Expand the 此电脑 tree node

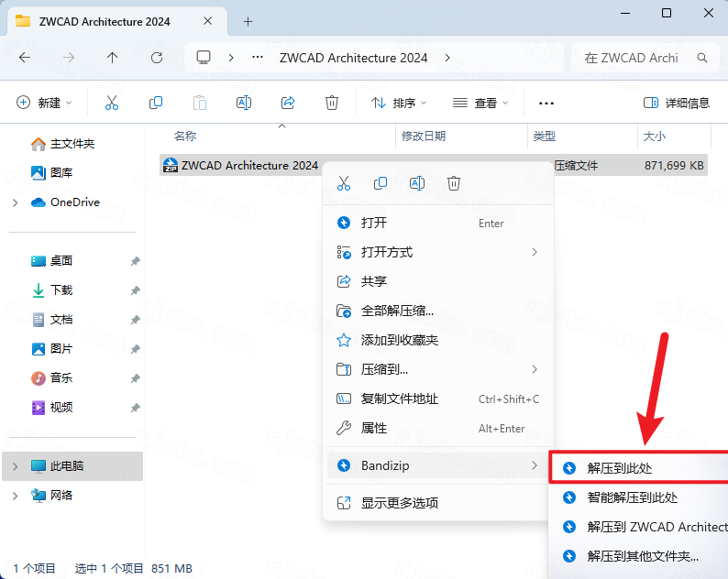(15, 466)
